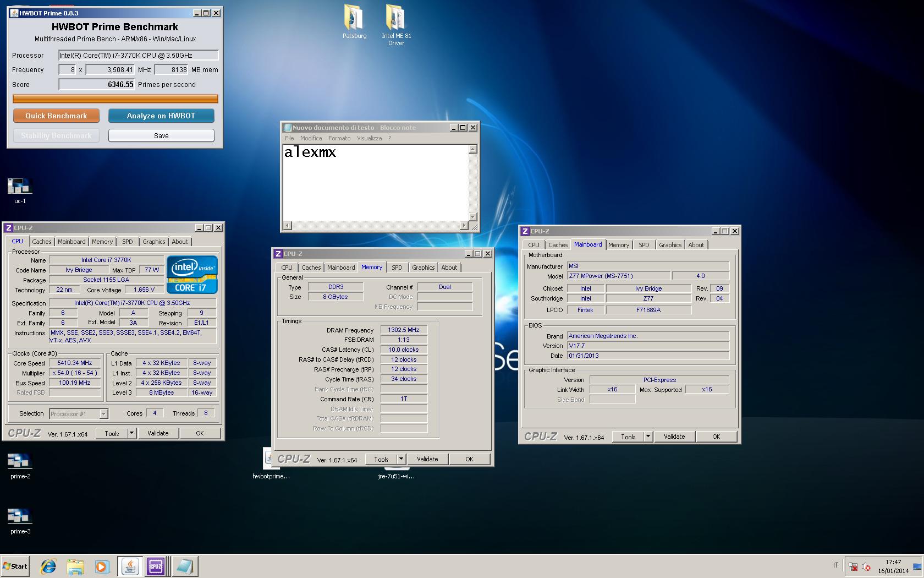Open Windows Explorer from taskbar

75,566
